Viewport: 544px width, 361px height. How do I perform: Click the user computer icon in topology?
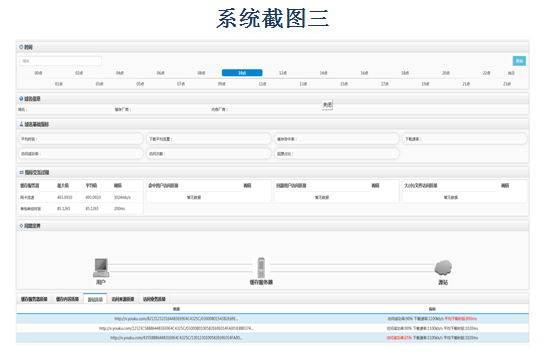pos(101,267)
